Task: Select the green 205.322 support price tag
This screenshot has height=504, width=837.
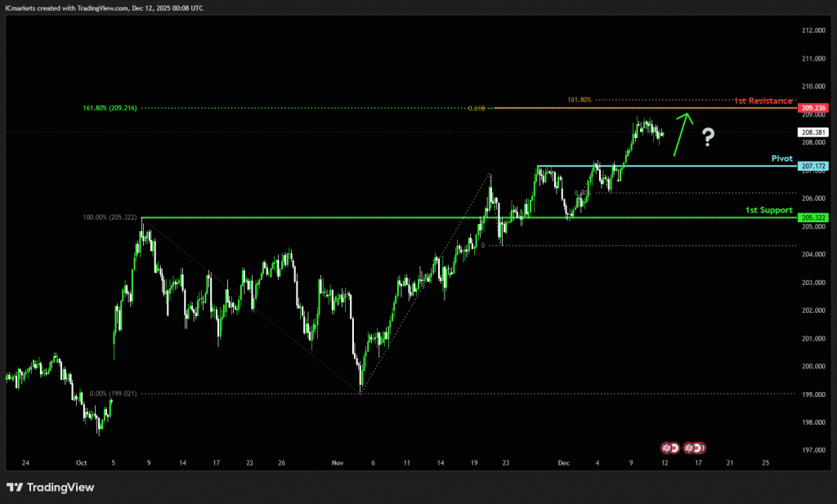Action: pyautogui.click(x=814, y=217)
